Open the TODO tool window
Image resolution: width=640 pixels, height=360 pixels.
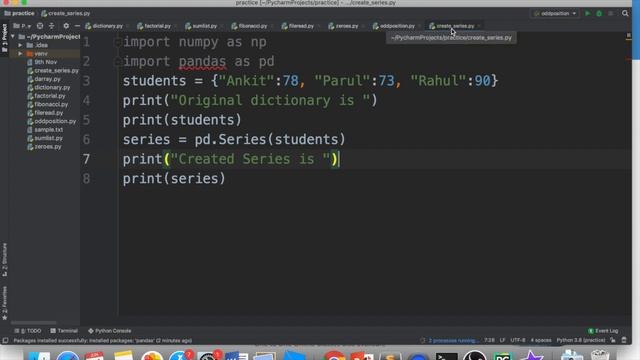coord(28,331)
